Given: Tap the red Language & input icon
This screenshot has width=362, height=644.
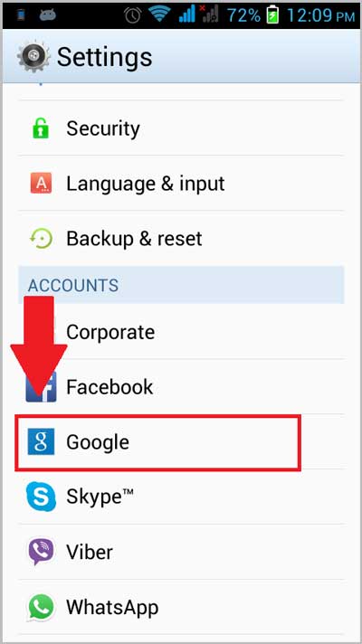Looking at the screenshot, I should [x=41, y=184].
